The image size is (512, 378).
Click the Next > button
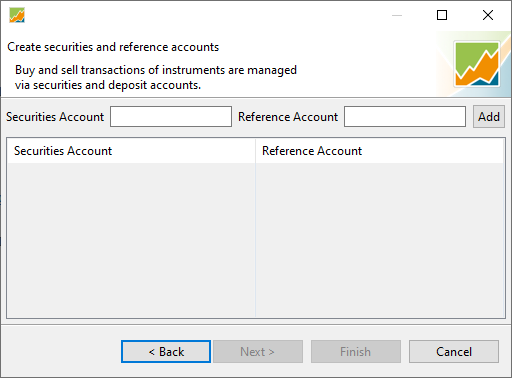pyautogui.click(x=258, y=351)
